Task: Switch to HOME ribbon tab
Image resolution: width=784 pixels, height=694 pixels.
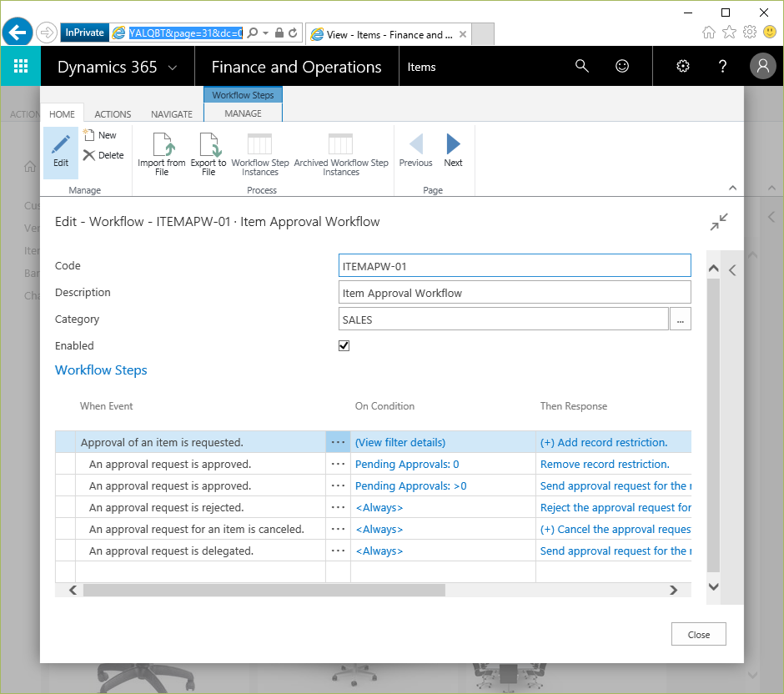Action: 62,114
